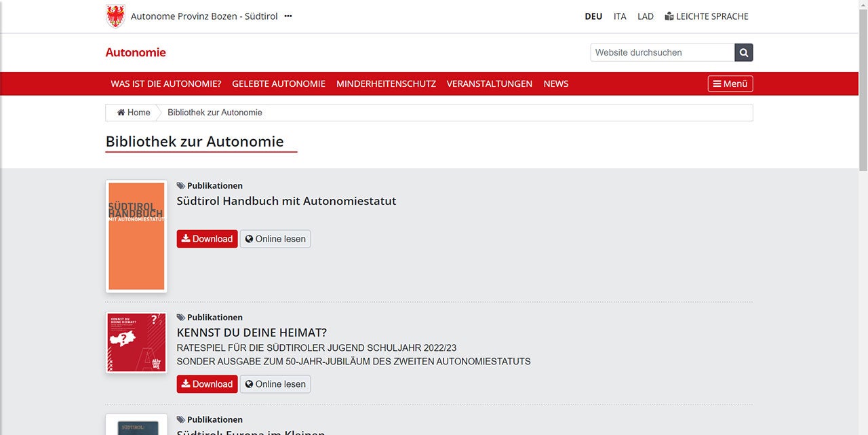This screenshot has height=435, width=868.
Task: Select DEU language option
Action: click(593, 16)
